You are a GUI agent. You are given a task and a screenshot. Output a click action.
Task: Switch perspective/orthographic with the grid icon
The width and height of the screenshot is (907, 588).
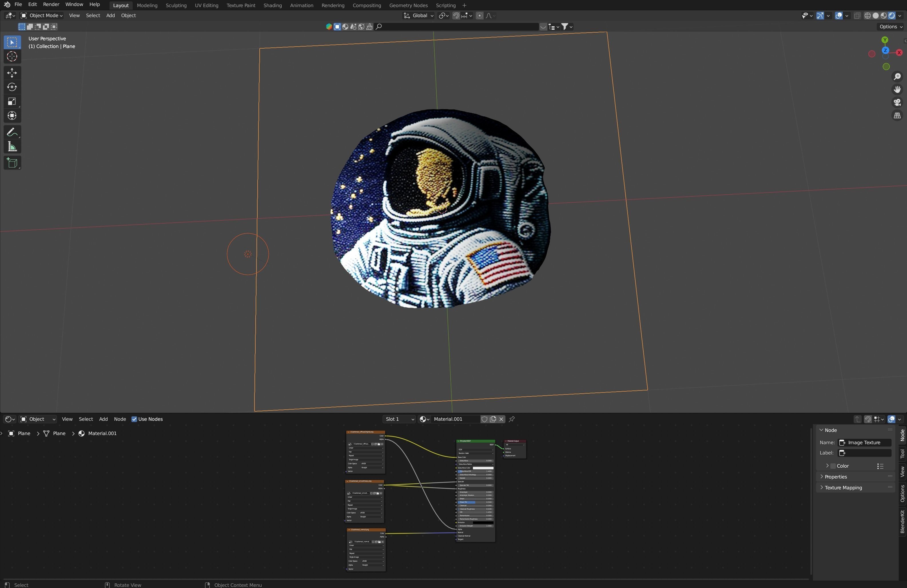(x=897, y=115)
